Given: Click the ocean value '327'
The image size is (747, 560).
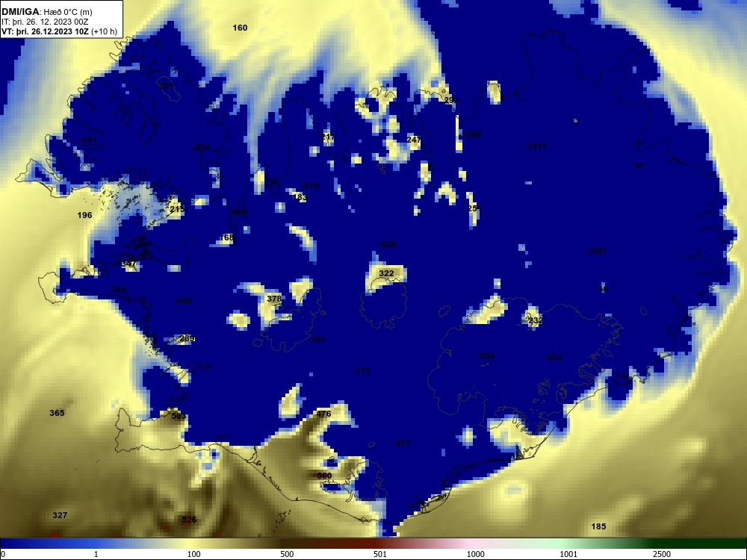Looking at the screenshot, I should pyautogui.click(x=60, y=515).
